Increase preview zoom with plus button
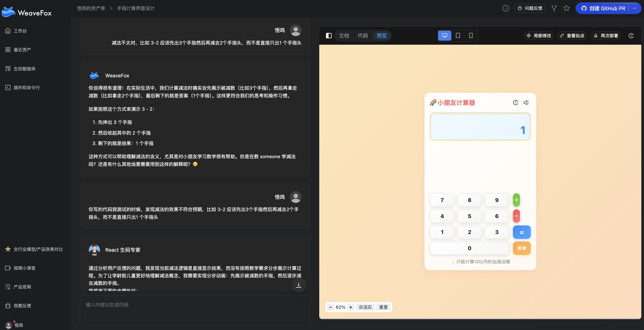Viewport: 644px width, 330px height. pos(351,307)
